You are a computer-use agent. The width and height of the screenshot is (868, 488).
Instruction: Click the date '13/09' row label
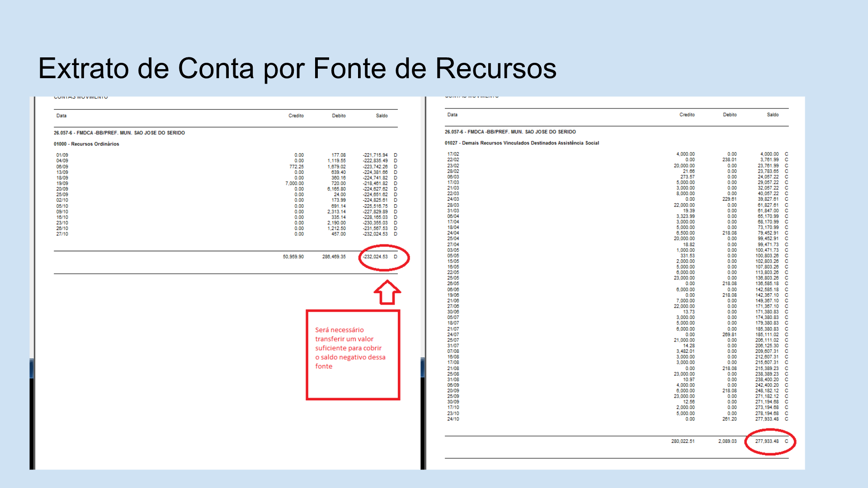pyautogui.click(x=62, y=172)
